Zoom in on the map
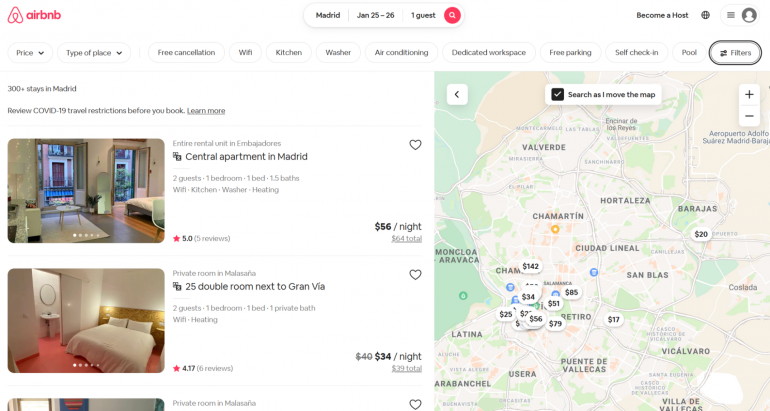Viewport: 770px width, 411px height. (x=749, y=94)
